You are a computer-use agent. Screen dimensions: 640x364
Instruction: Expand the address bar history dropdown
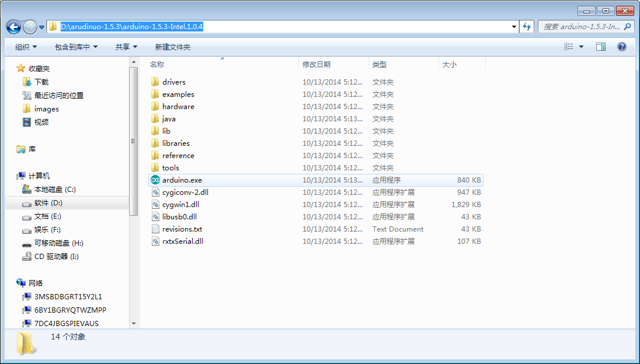[x=514, y=27]
